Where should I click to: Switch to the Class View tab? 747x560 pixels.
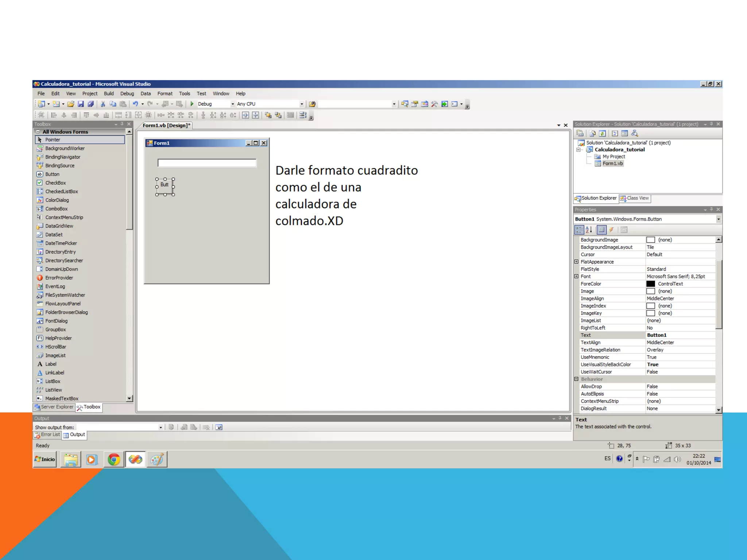(x=635, y=198)
